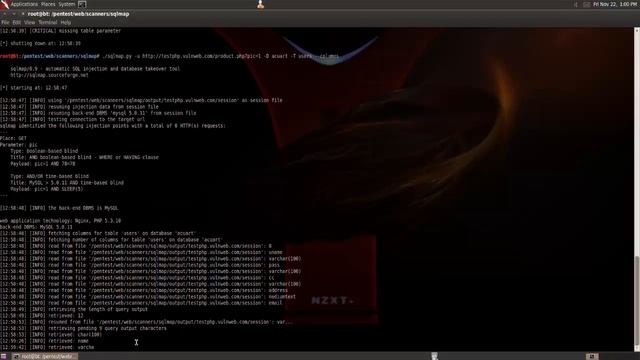Screen dimensions: 640x360
Task: Click the scrollbar up arrow in terminal
Action: [x=637, y=30]
